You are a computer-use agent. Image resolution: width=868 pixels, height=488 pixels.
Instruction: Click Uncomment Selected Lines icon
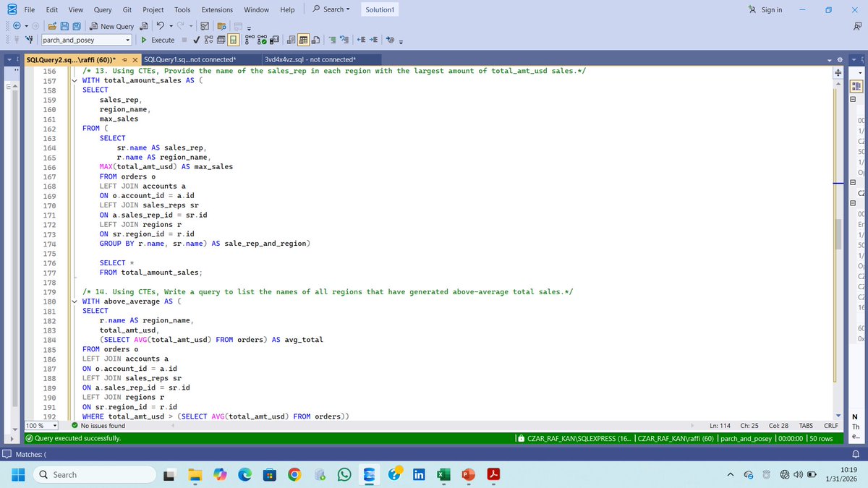click(344, 40)
